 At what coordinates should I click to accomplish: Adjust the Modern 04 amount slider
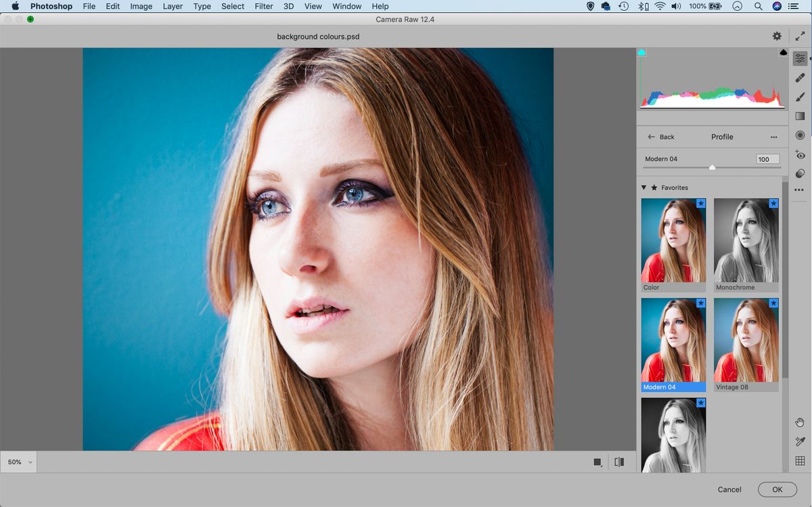point(711,166)
